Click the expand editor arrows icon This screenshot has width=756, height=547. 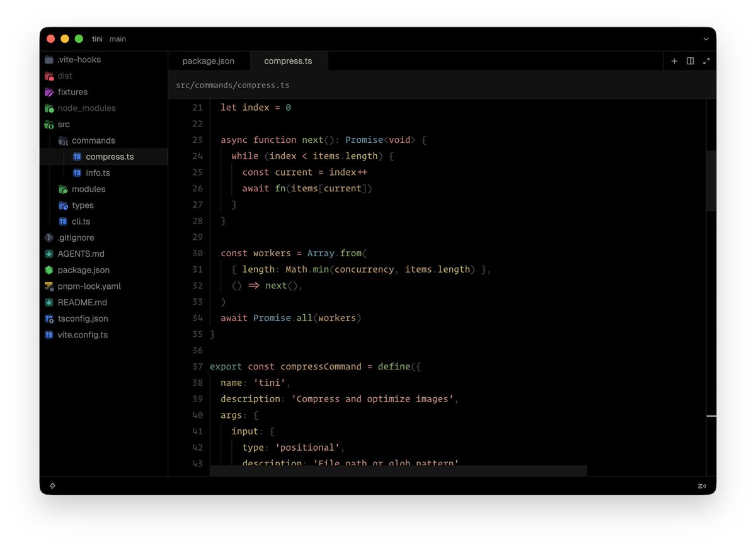click(x=706, y=61)
